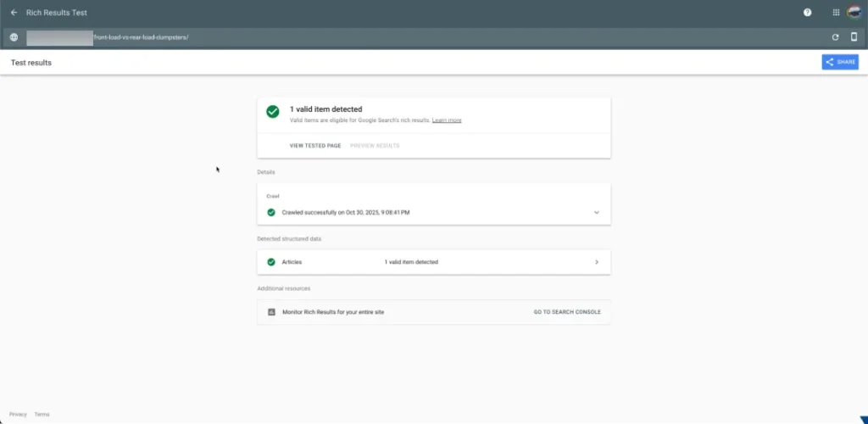The width and height of the screenshot is (868, 424).
Task: Click Preview Results
Action: click(x=375, y=146)
